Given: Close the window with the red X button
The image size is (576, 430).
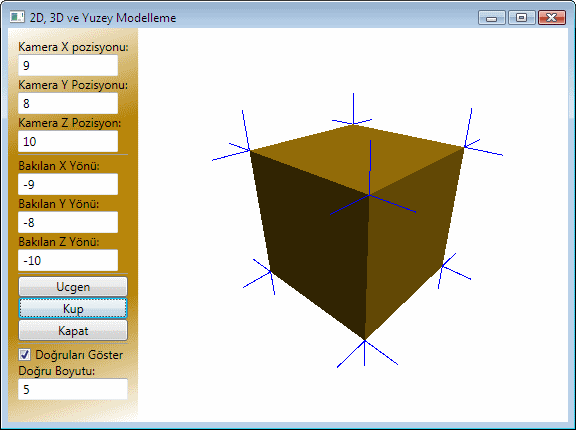Looking at the screenshot, I should tap(551, 18).
